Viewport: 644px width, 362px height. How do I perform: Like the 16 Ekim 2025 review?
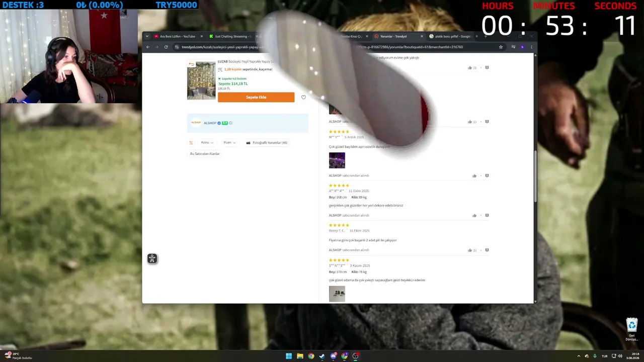click(472, 250)
